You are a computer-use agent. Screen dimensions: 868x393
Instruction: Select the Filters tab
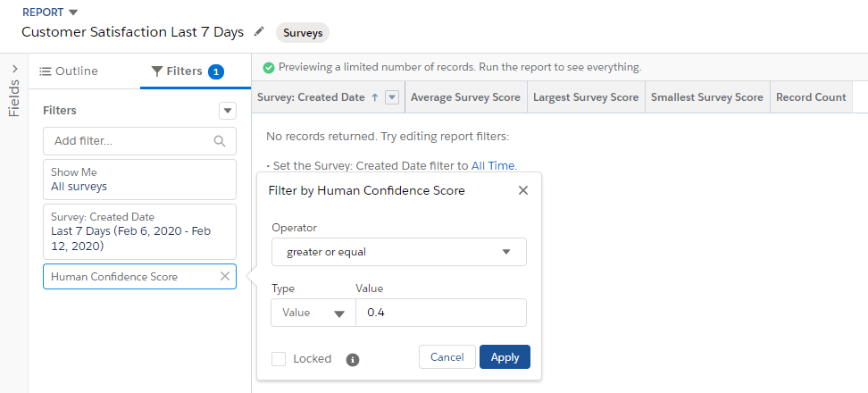(188, 71)
